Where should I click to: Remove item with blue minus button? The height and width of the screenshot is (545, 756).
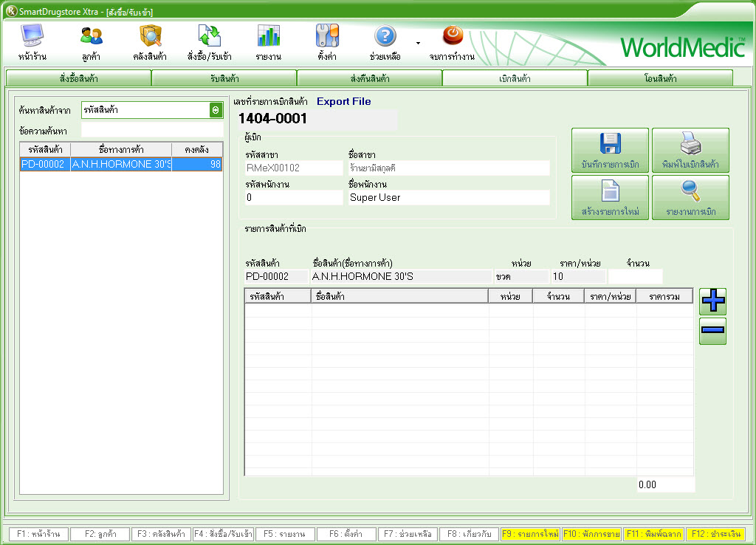pos(712,331)
